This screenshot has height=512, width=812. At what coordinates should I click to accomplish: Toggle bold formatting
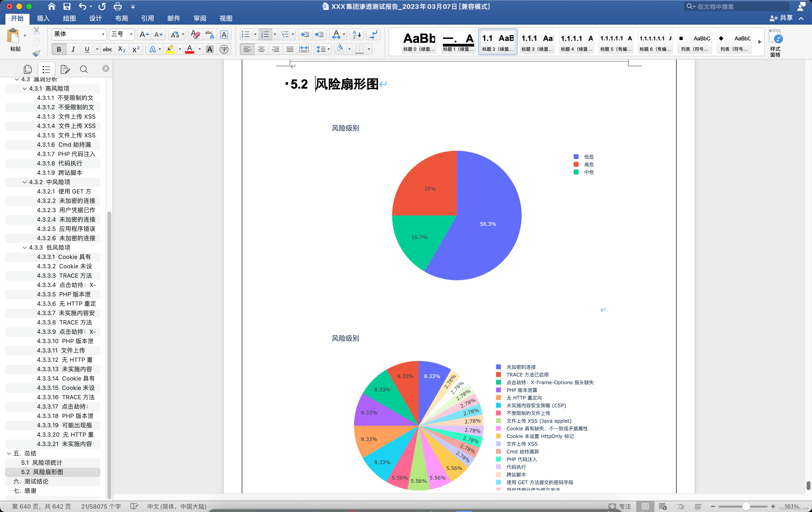pos(59,49)
